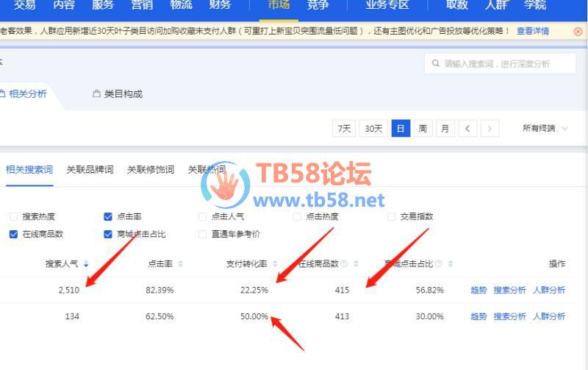588x370 pixels.
Task: Sort by 在线商品数 column arrows
Action: [x=356, y=264]
